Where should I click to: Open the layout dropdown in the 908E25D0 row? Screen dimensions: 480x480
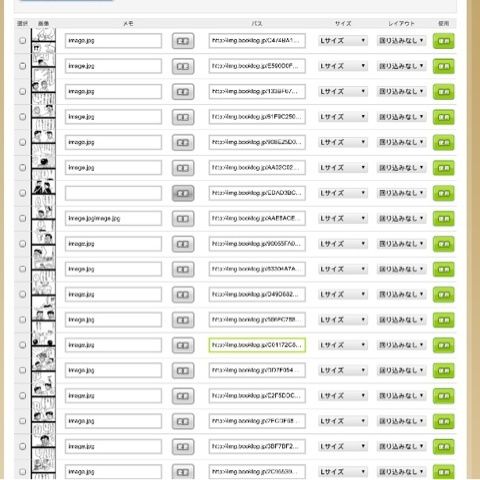(401, 142)
